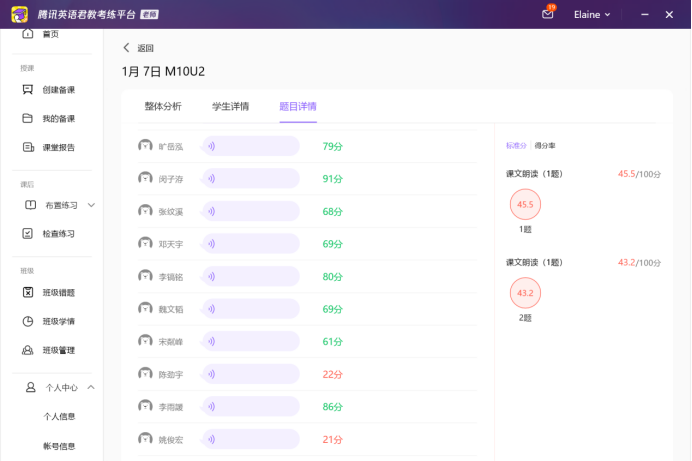The height and width of the screenshot is (461, 692).
Task: Click avatar of the 91分 student
Action: pyautogui.click(x=145, y=178)
